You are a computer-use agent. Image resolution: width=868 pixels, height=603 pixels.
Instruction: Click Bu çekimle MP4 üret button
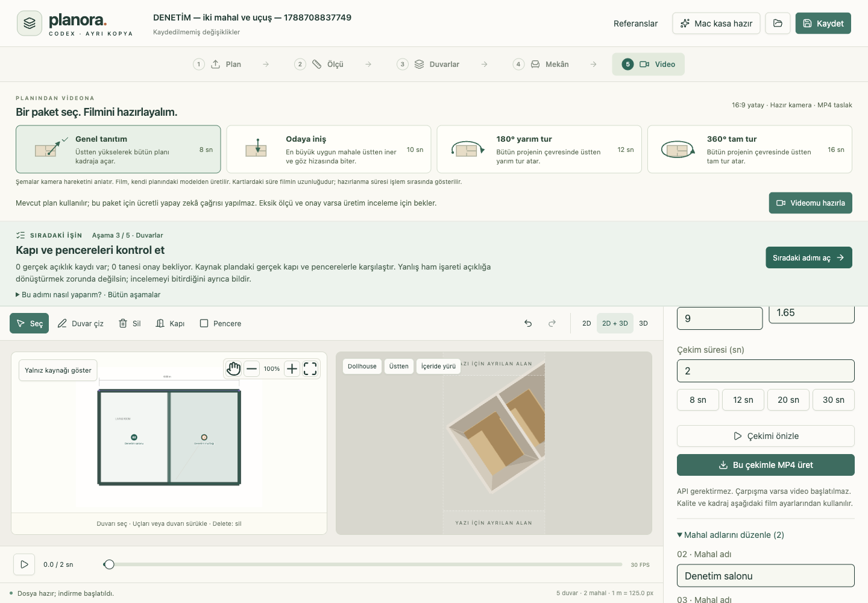[x=766, y=465]
